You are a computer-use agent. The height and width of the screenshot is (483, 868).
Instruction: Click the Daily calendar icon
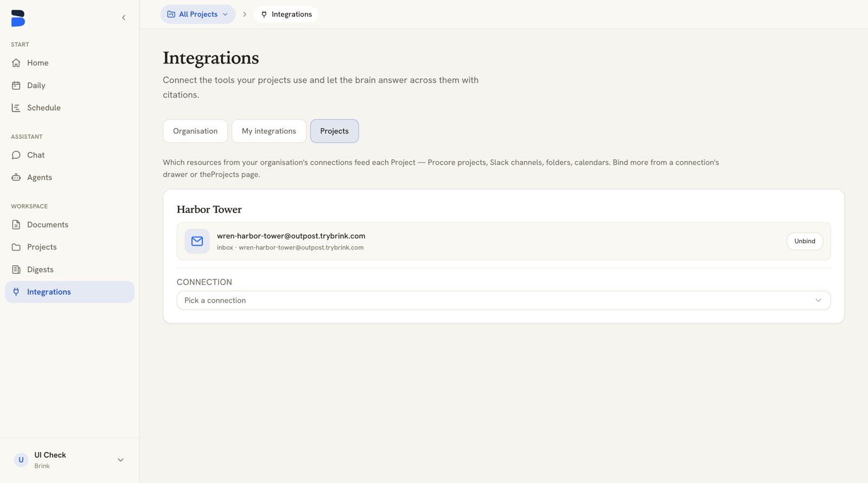(16, 85)
